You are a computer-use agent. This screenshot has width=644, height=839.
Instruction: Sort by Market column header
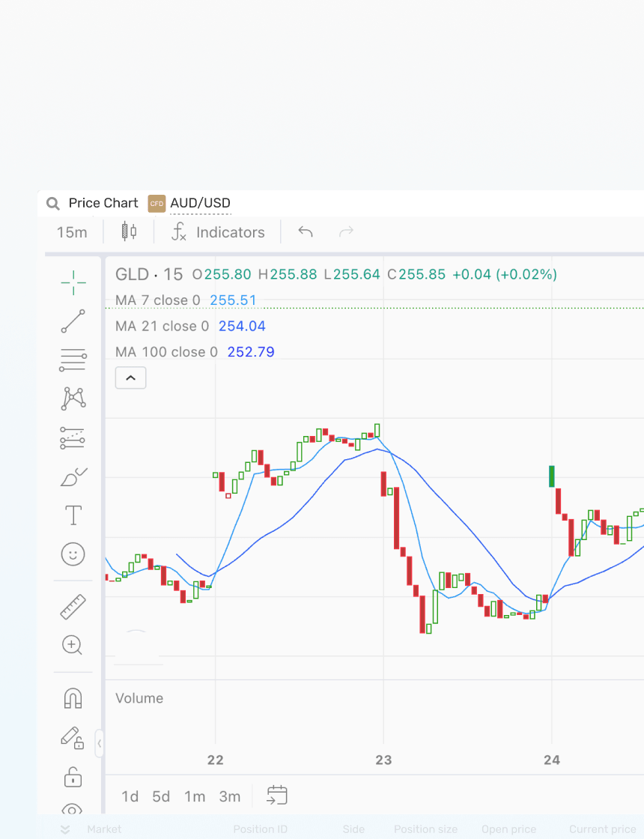click(104, 829)
